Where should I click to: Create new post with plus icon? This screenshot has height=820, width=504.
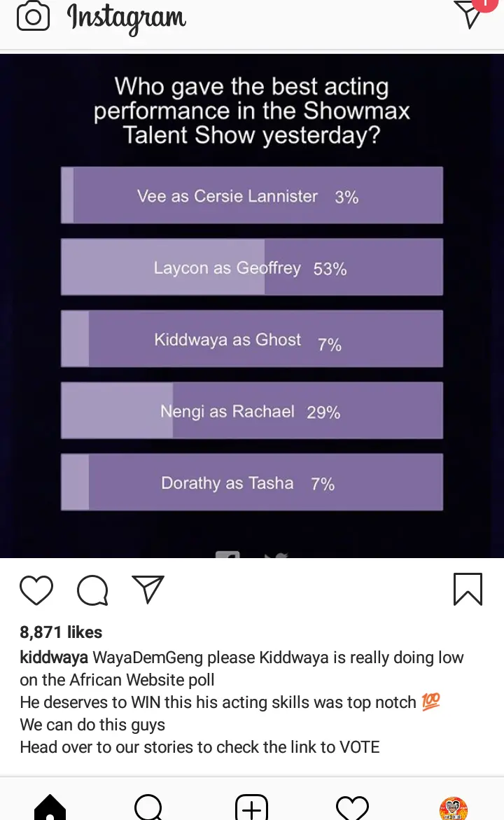click(251, 808)
